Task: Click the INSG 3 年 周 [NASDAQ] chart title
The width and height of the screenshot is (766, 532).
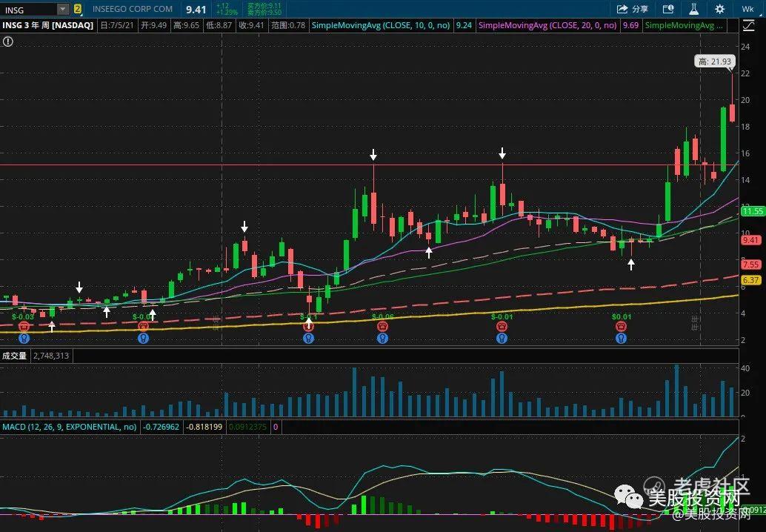Action: [x=48, y=25]
